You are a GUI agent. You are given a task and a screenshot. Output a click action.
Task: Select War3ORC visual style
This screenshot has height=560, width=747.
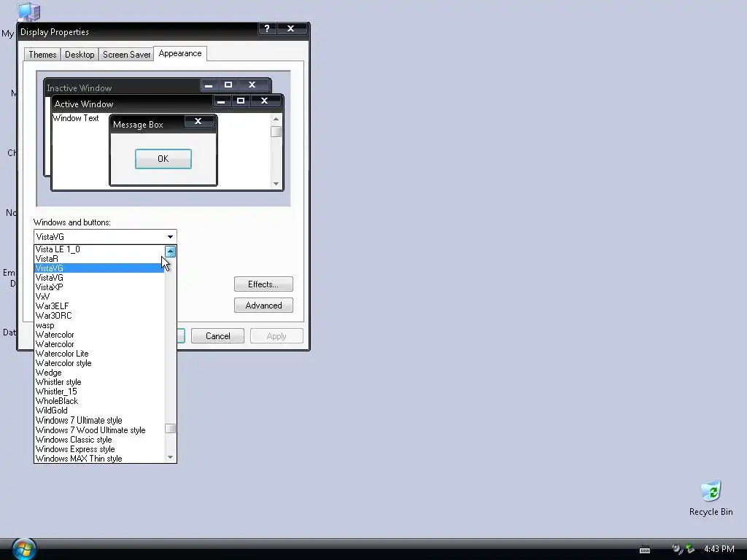click(99, 316)
